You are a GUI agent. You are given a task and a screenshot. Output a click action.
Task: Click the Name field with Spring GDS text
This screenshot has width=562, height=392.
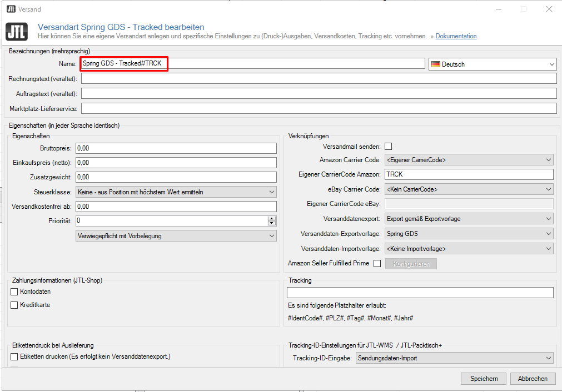pos(253,63)
